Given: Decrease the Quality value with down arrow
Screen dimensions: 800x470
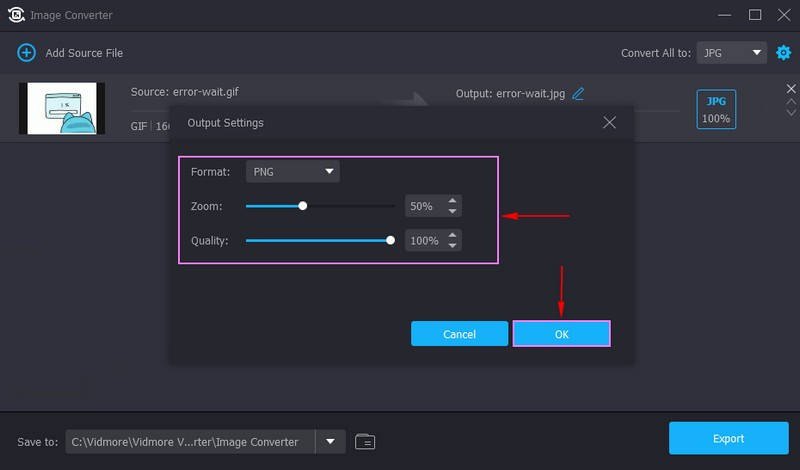Looking at the screenshot, I should pyautogui.click(x=453, y=246).
